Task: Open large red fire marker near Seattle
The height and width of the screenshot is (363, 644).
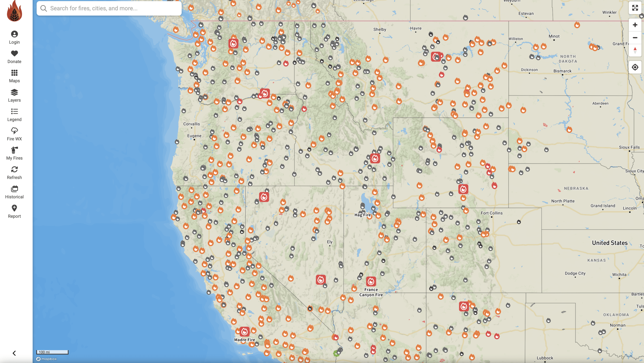Action: [233, 44]
